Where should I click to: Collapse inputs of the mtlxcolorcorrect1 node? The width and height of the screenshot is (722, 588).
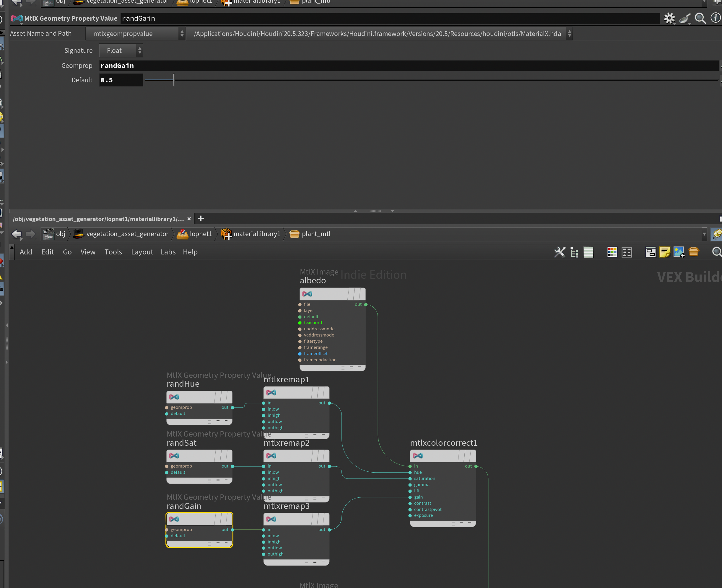pos(469,523)
